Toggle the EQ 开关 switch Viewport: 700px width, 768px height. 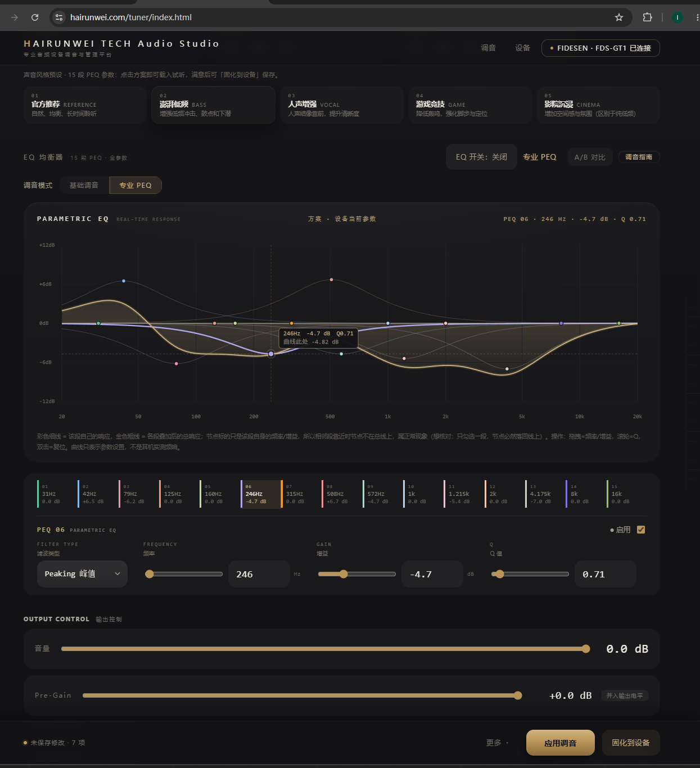(x=481, y=157)
